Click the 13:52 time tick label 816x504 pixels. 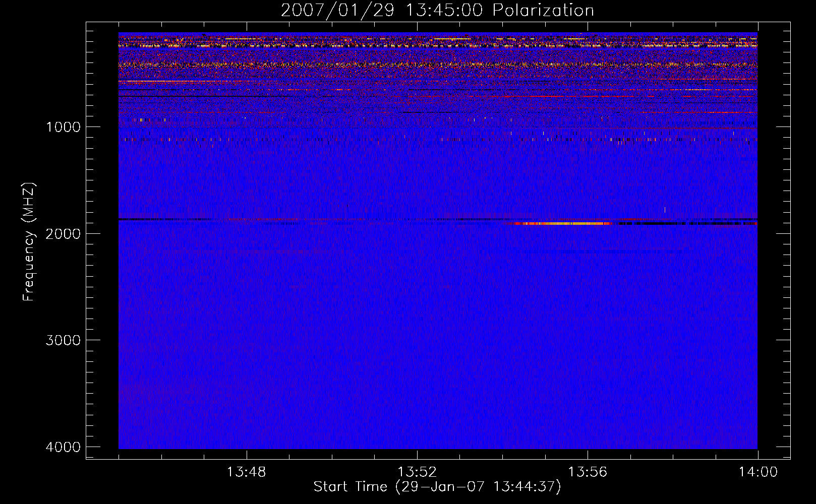coord(417,472)
